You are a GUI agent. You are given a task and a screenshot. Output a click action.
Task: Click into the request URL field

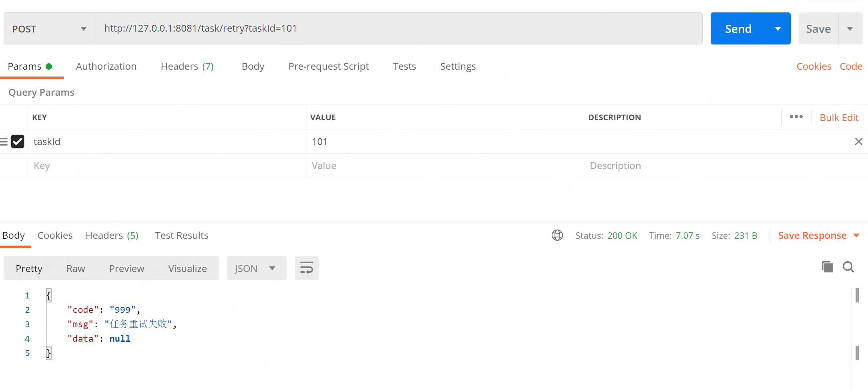tap(399, 28)
